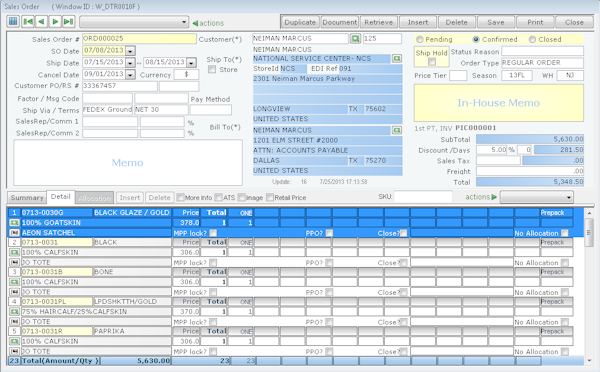Open SO Date calendar dropdown
This screenshot has height=372, width=600.
coord(130,51)
